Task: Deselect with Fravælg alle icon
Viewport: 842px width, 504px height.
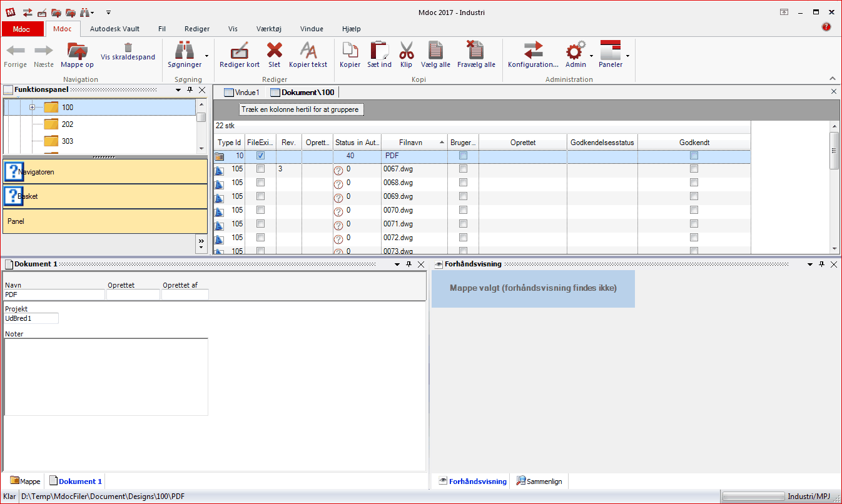Action: 475,50
